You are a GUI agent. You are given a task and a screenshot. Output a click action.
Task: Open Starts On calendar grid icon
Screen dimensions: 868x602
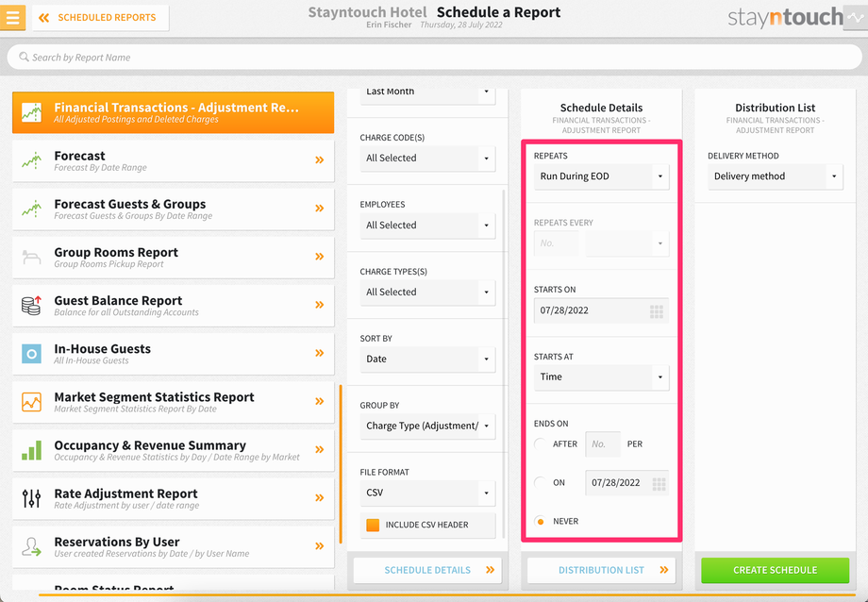(657, 311)
